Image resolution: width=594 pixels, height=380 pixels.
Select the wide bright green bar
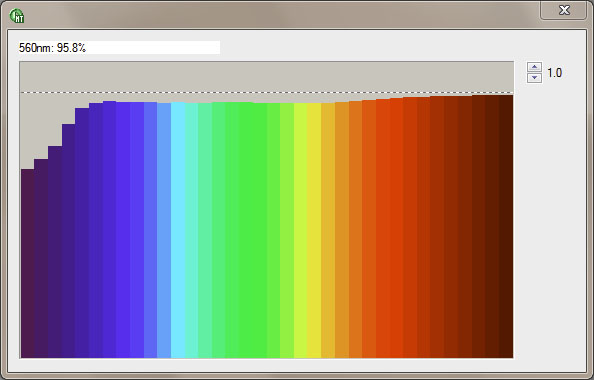(x=246, y=230)
